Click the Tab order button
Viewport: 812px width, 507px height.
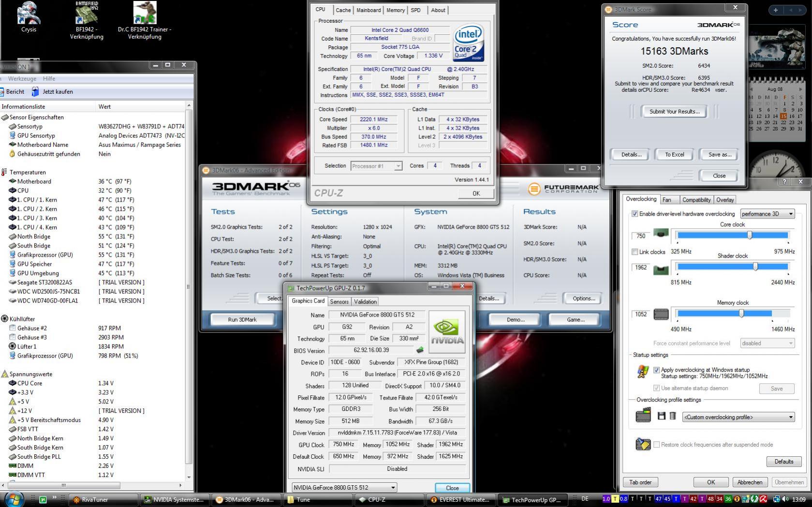click(x=640, y=482)
